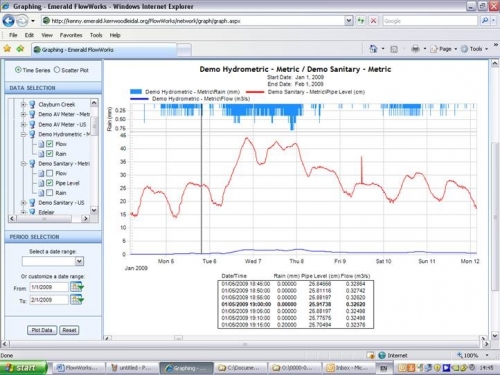The height and width of the screenshot is (375, 500).
Task: Collapse the Demo Sanitary - Metric node
Action: pos(23,164)
